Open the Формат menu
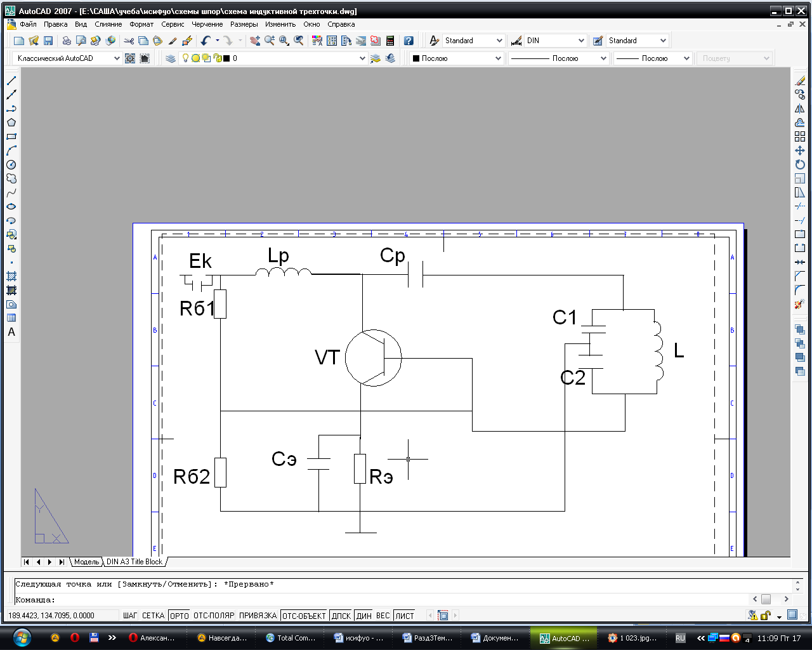This screenshot has width=812, height=650. (141, 24)
